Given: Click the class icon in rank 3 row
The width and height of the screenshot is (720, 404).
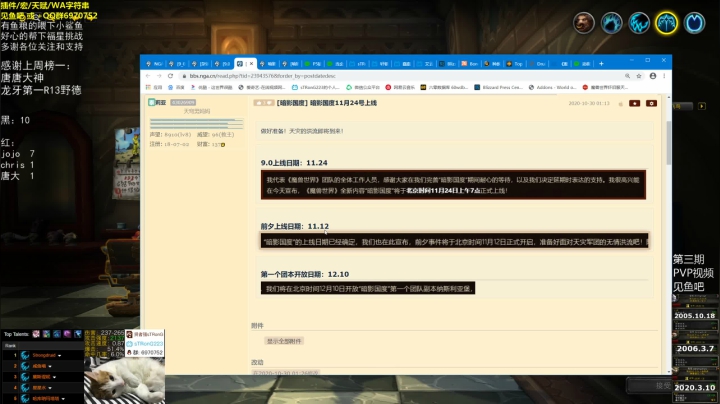Looking at the screenshot, I should [x=25, y=377].
